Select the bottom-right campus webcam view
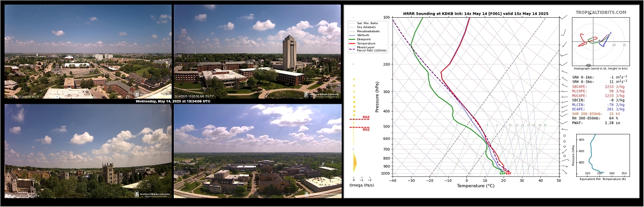This screenshot has height=207, width=644. coord(258,151)
